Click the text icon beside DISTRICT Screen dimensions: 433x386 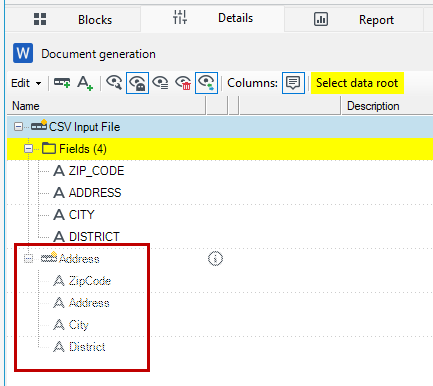coord(59,237)
